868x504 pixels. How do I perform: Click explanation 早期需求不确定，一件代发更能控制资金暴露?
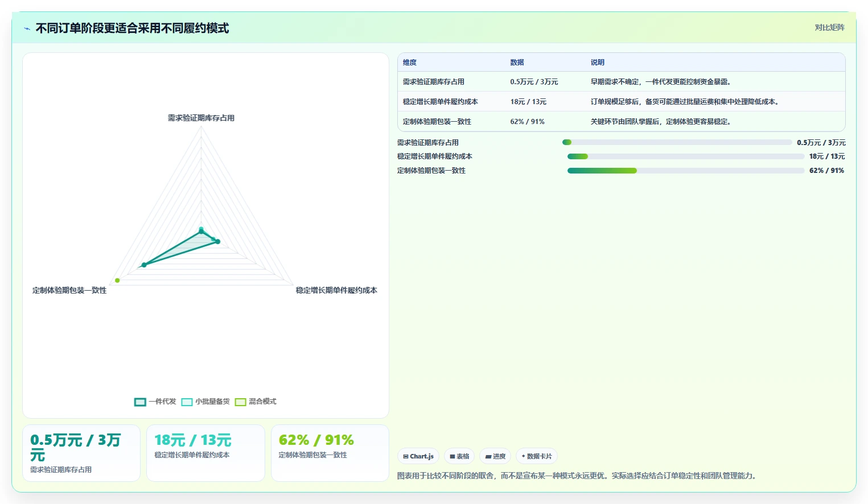pos(661,82)
